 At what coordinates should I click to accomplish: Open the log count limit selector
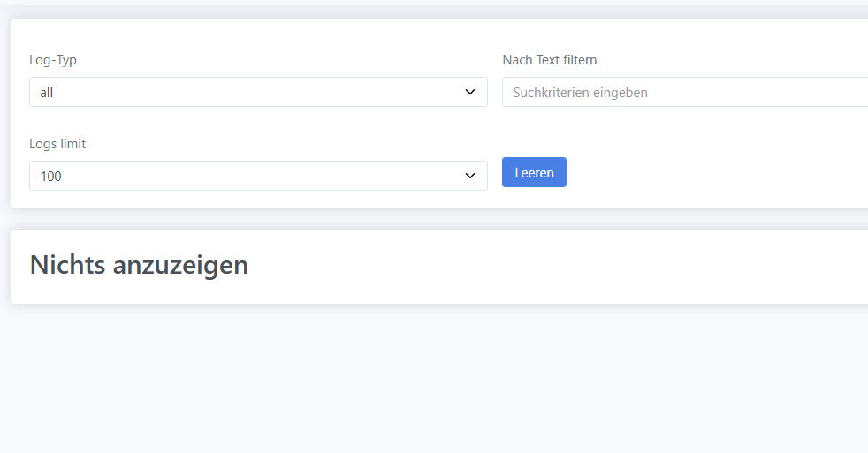tap(258, 176)
